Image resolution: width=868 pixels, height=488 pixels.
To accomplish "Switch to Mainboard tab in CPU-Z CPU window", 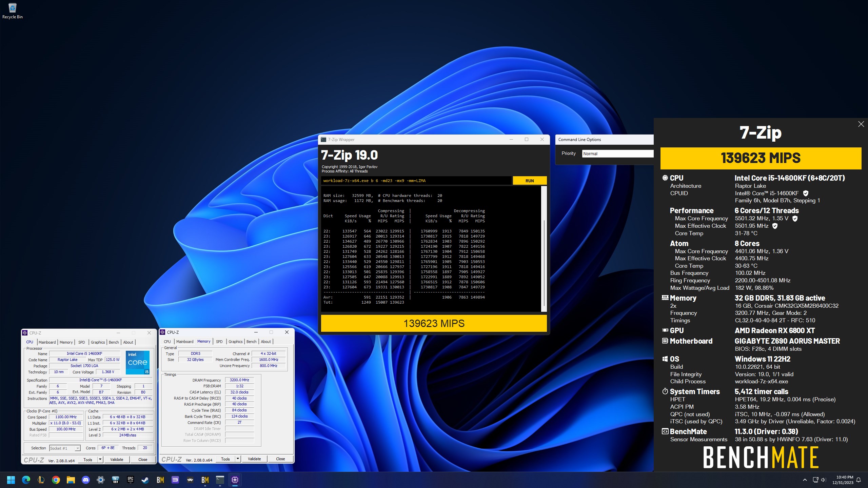I will coord(47,342).
